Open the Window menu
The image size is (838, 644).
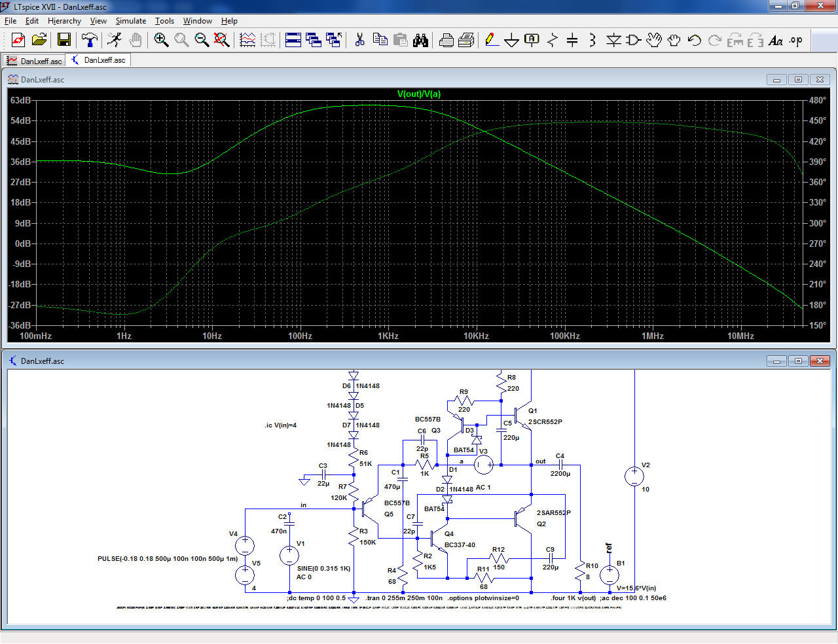click(x=198, y=21)
